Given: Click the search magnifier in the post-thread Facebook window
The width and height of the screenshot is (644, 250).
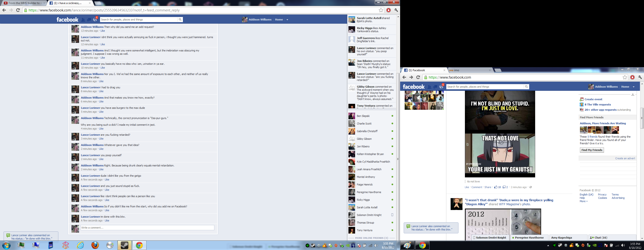Looking at the screenshot, I should pos(180,20).
